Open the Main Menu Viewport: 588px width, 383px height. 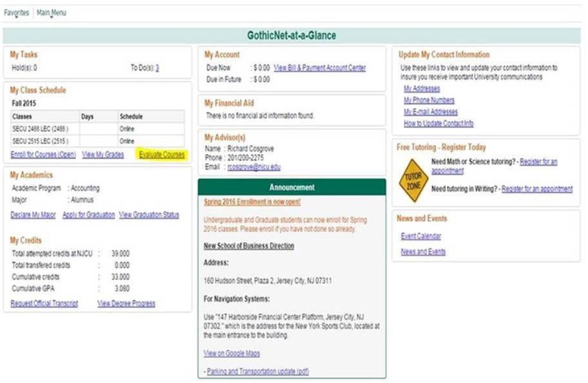pyautogui.click(x=51, y=13)
